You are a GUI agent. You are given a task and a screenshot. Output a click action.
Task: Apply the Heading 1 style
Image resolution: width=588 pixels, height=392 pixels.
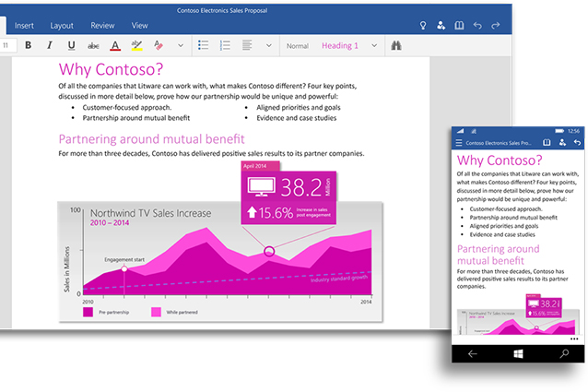pyautogui.click(x=340, y=46)
